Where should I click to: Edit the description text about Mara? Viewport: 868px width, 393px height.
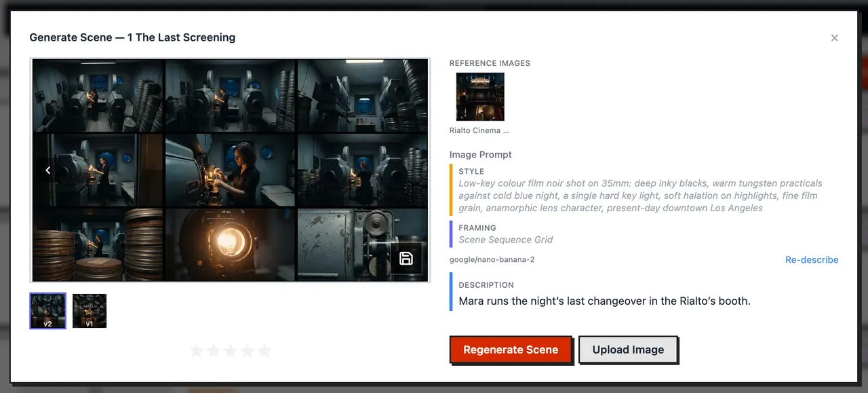604,301
